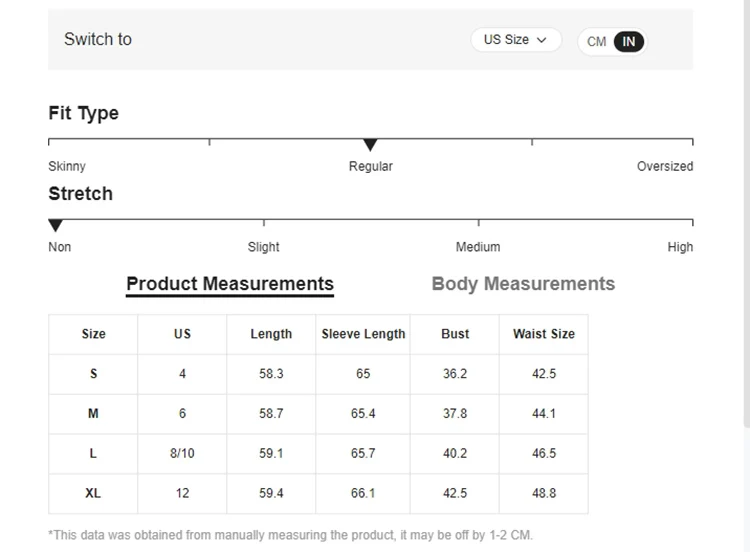
Task: Switch to the Body Measurements tab
Action: (x=523, y=284)
